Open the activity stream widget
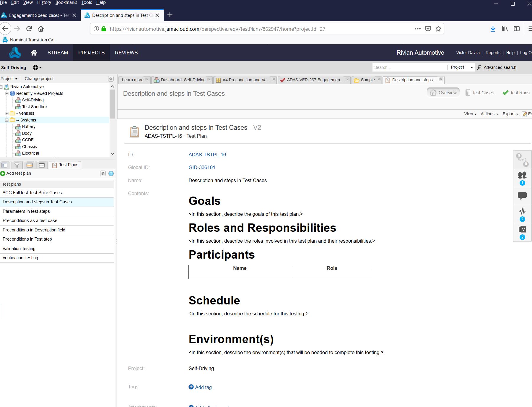 (x=522, y=214)
